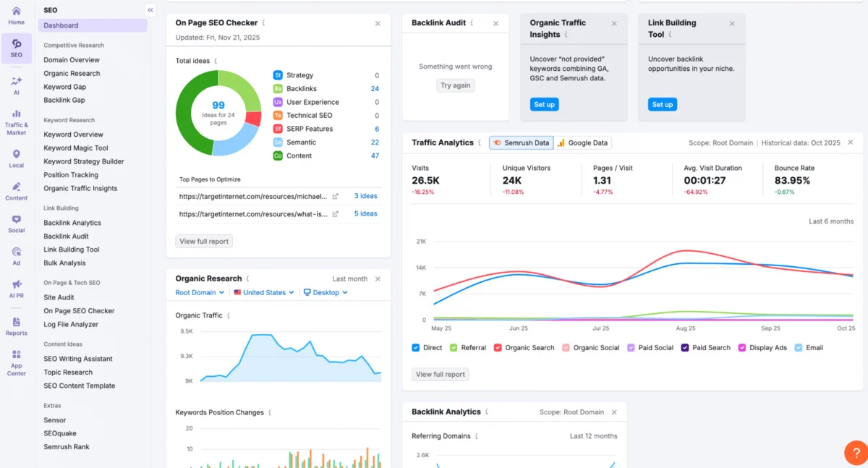
Task: Open the Home section in left rail
Action: coord(16,15)
